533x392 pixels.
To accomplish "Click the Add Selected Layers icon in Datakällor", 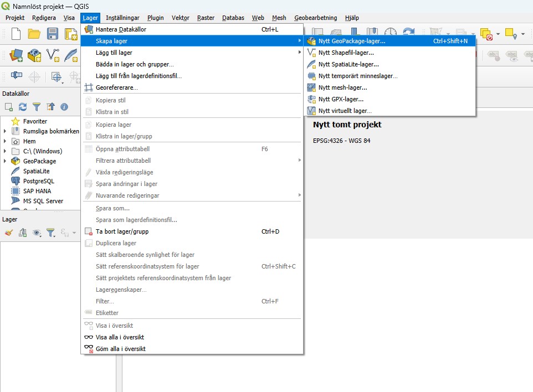I will point(9,107).
